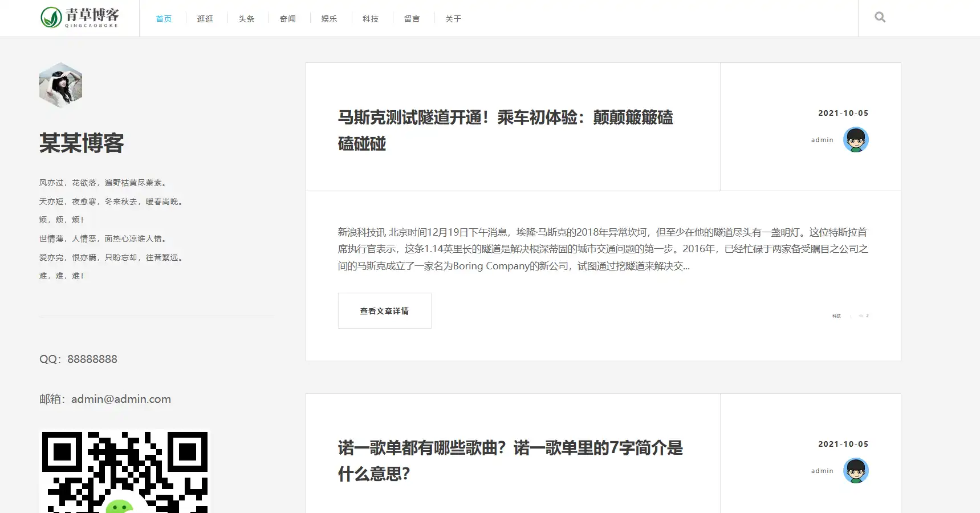Click the 某某博客 sidebar heading
The height and width of the screenshot is (513, 980).
[82, 143]
